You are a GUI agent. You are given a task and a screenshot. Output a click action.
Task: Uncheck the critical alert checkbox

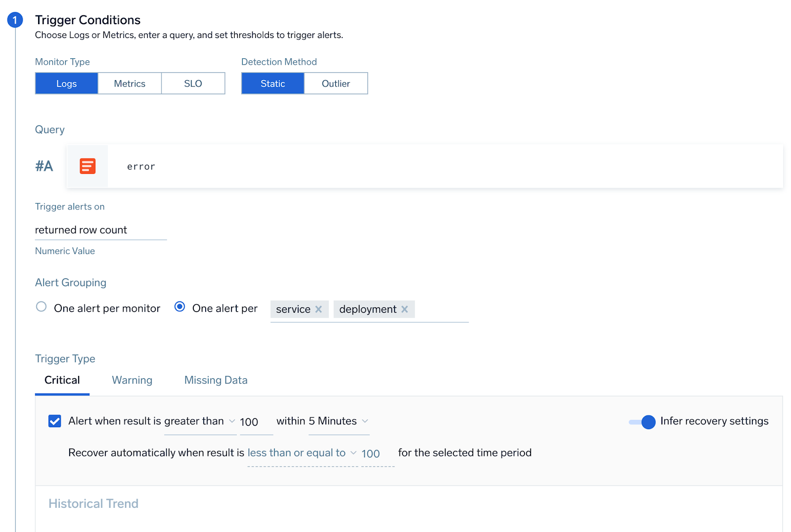(x=55, y=421)
